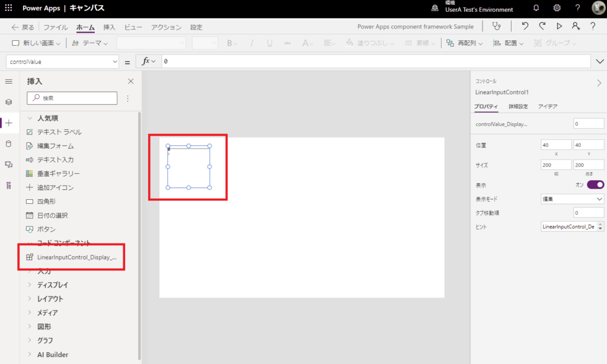Expand the formula bar chevron
The width and height of the screenshot is (607, 364).
(600, 61)
